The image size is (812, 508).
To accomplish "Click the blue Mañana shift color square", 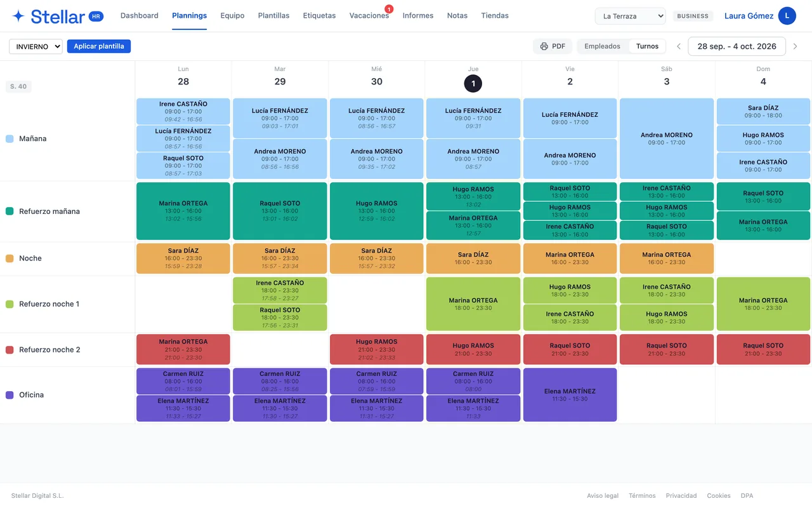I will point(10,138).
